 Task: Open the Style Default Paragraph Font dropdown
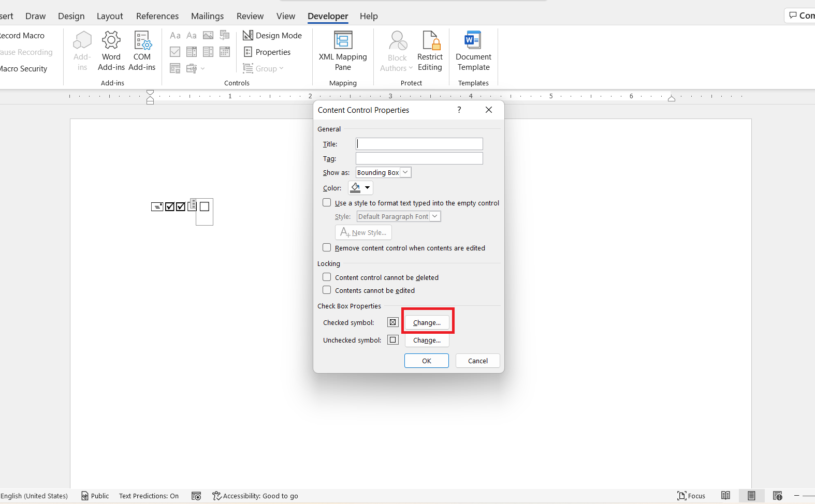tap(435, 216)
